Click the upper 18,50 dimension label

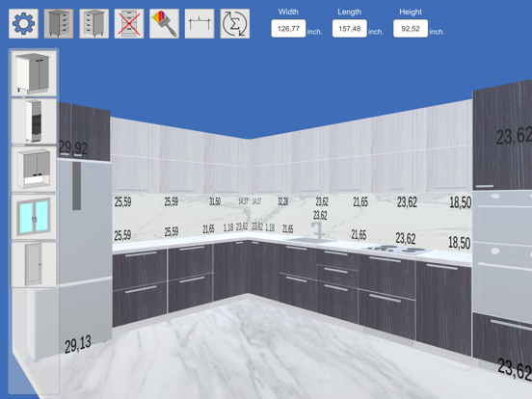click(460, 202)
